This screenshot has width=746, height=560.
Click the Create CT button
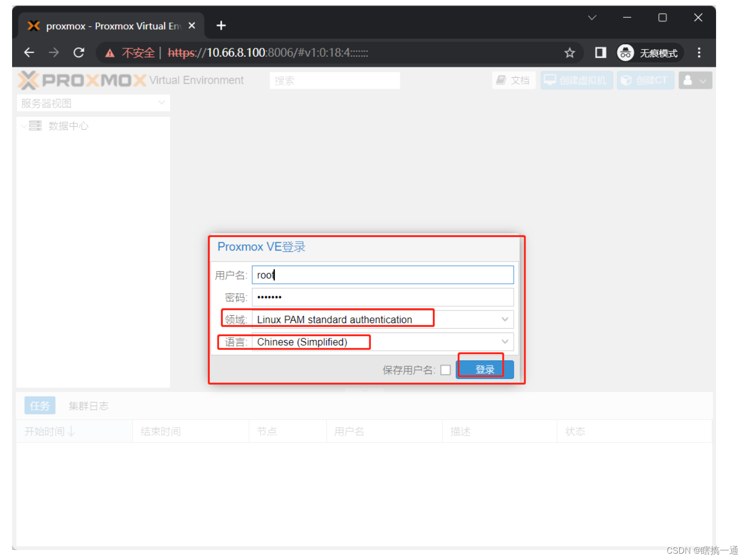click(645, 80)
